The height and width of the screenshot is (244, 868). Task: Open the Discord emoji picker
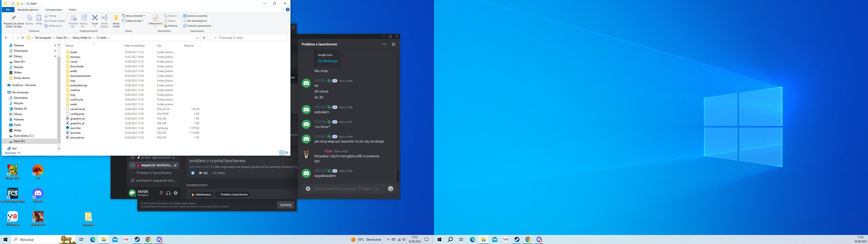click(391, 189)
